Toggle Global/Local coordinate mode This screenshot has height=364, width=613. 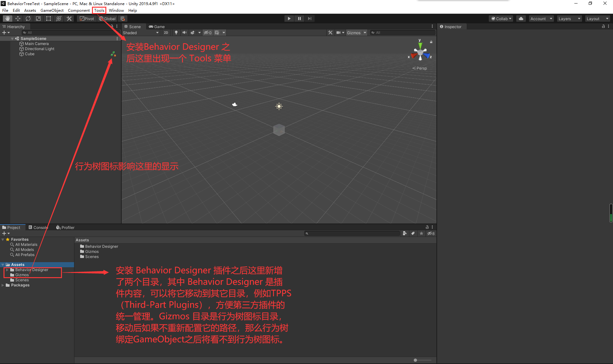click(x=107, y=18)
